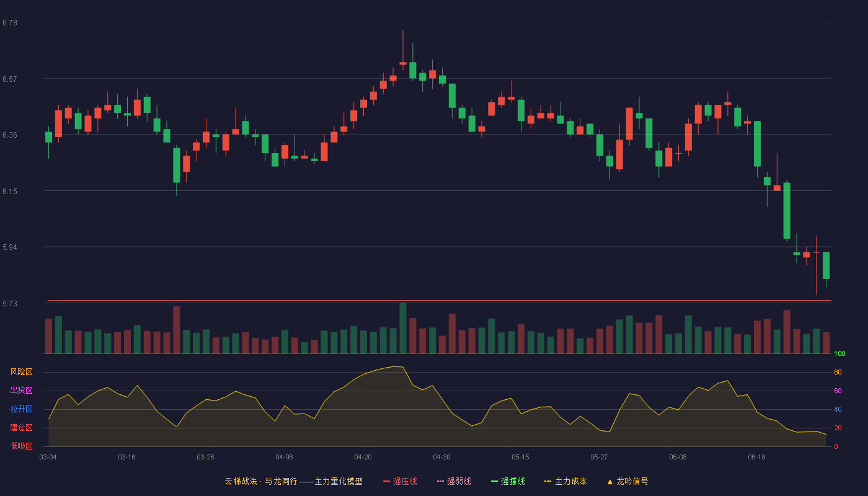Click the 低吸区 zone label
This screenshot has width=868, height=496.
21,446
